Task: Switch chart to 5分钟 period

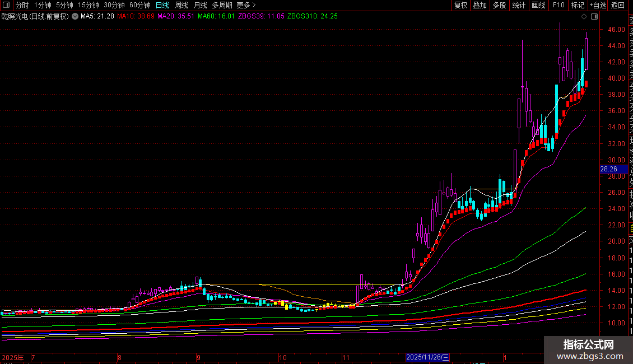Action: click(x=64, y=5)
